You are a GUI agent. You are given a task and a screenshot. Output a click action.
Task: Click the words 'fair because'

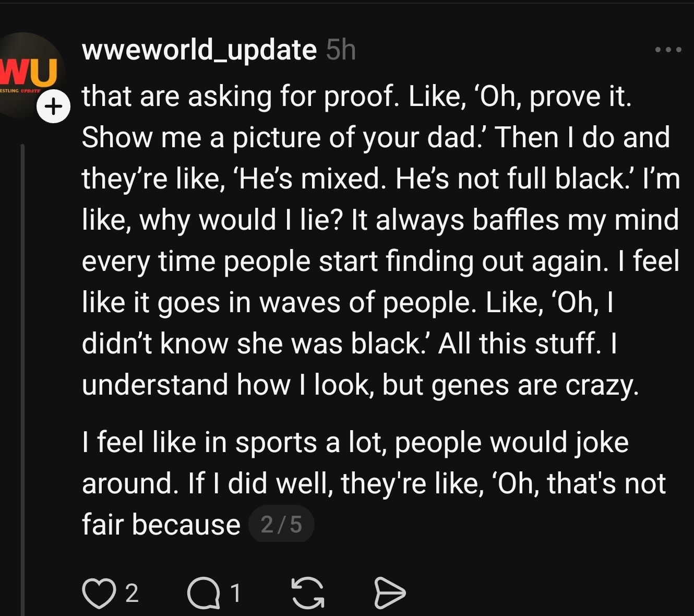tap(161, 525)
